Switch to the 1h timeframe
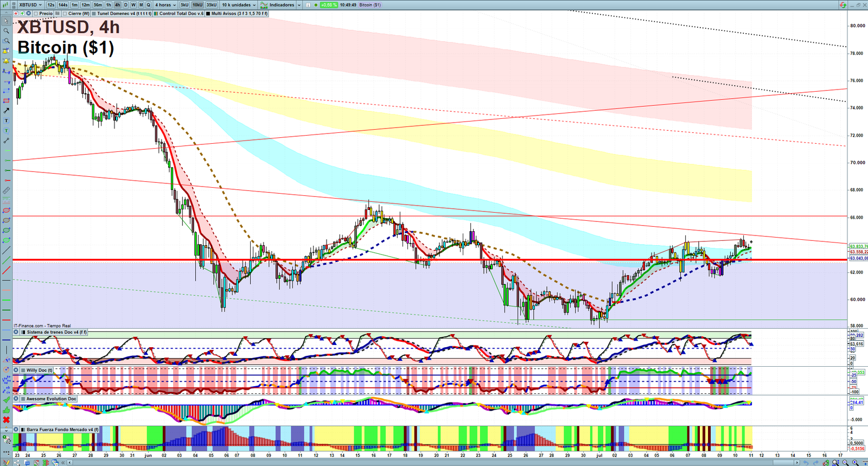This screenshot has width=868, height=466. (108, 5)
